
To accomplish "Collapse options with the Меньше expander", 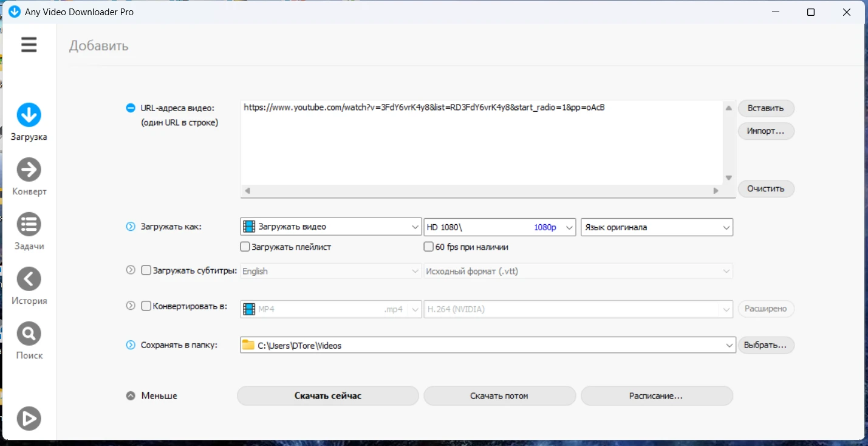I will (131, 396).
